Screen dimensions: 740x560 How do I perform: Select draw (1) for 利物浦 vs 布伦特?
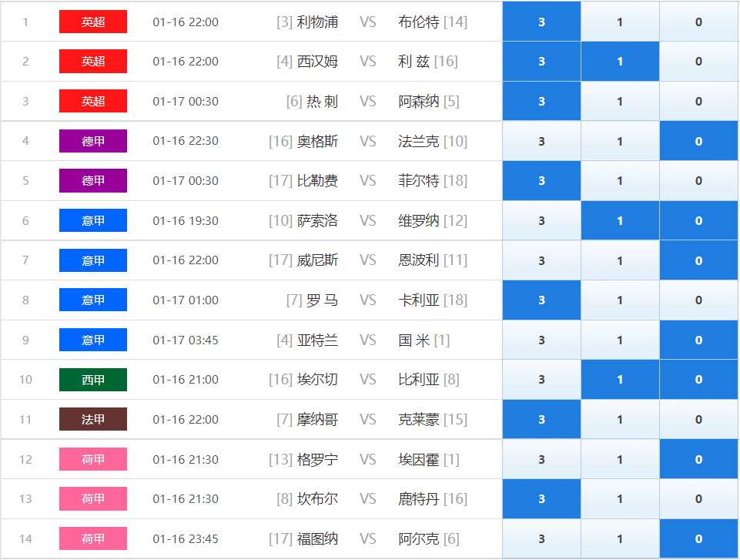(x=620, y=22)
